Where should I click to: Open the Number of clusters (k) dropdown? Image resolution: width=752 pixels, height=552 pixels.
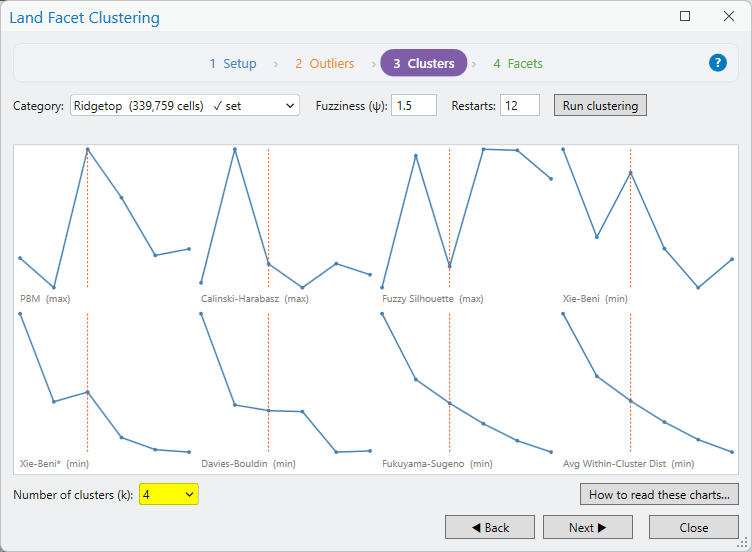coord(168,494)
